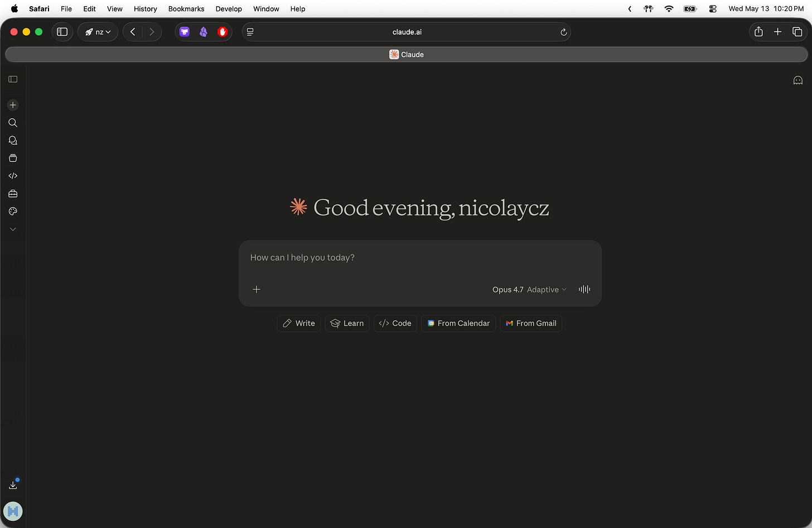Start voice mode with waveform icon

[584, 289]
